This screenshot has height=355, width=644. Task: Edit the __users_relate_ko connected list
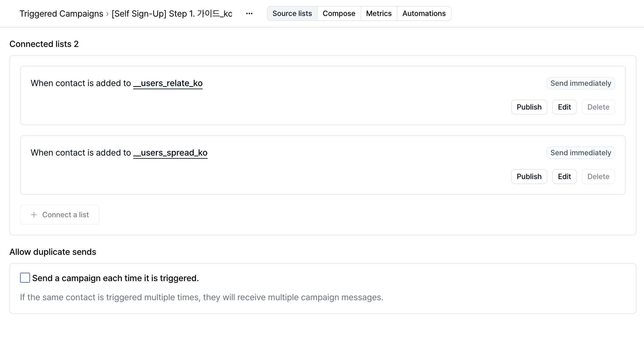564,107
